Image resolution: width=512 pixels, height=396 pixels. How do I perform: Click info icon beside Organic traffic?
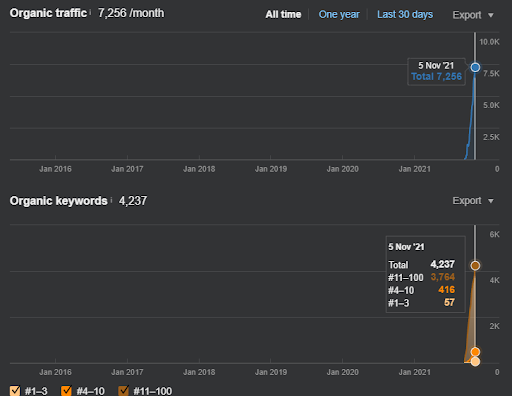click(x=90, y=12)
